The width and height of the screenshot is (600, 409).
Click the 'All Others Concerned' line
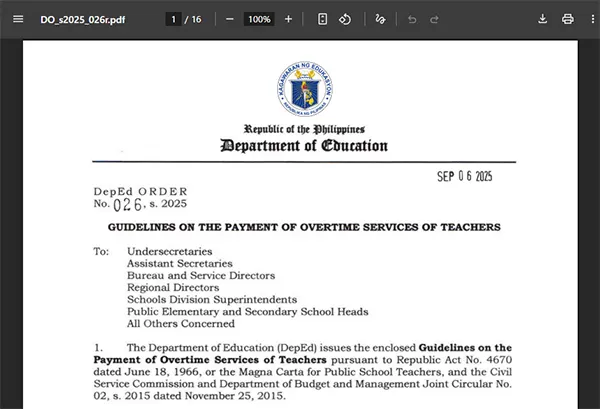pos(181,324)
